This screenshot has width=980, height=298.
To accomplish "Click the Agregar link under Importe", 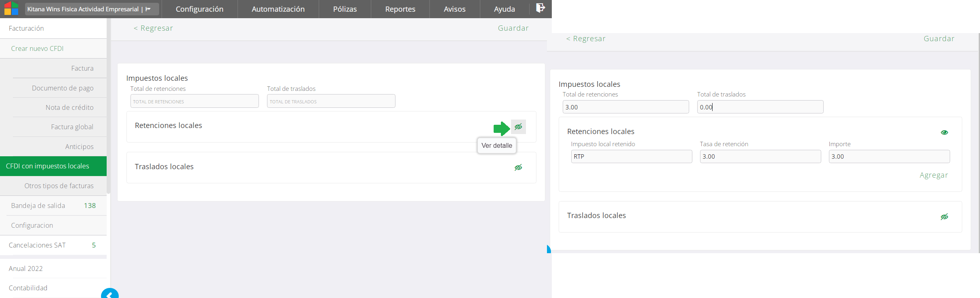I will (934, 175).
